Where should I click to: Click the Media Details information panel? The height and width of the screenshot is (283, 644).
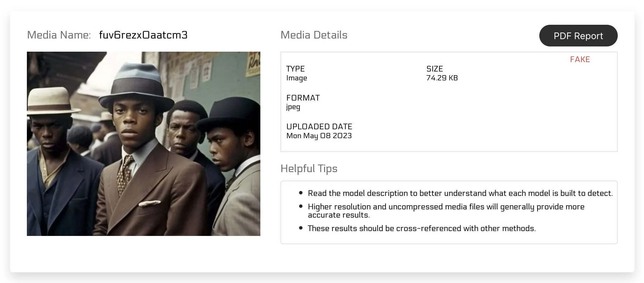tap(449, 101)
